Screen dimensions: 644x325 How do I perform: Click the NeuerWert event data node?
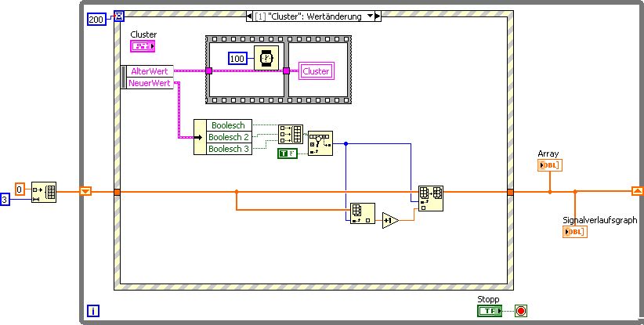coord(150,83)
